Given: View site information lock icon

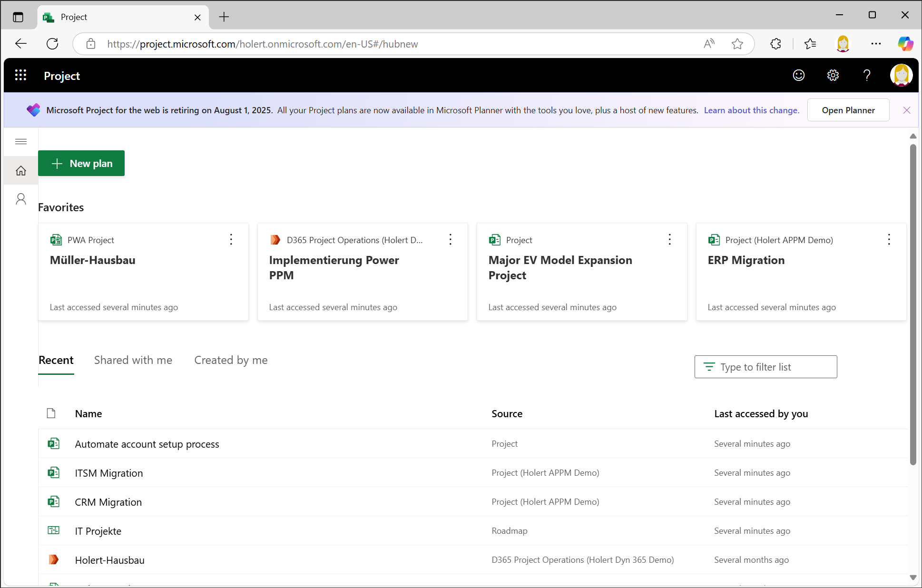Looking at the screenshot, I should [x=91, y=44].
